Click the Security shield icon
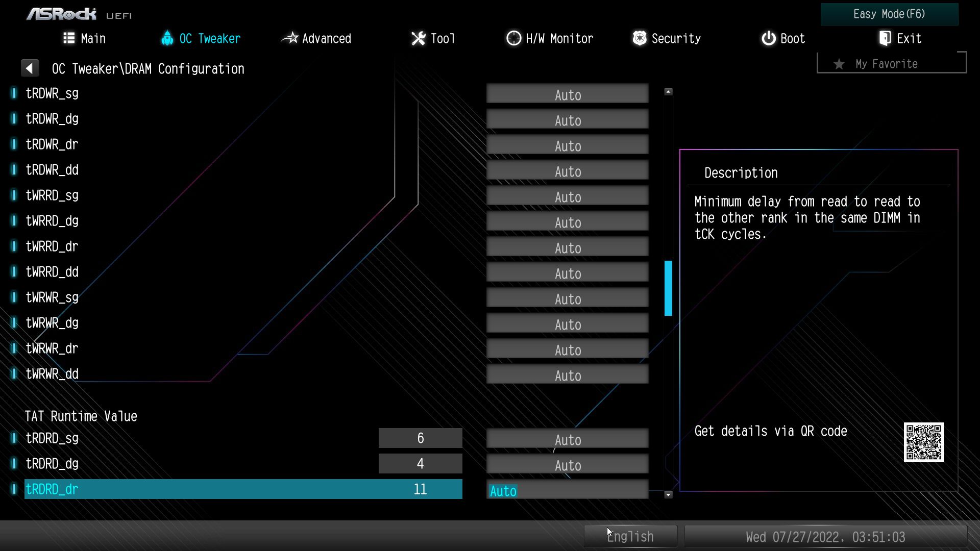Screen dimensions: 980x551 639,38
